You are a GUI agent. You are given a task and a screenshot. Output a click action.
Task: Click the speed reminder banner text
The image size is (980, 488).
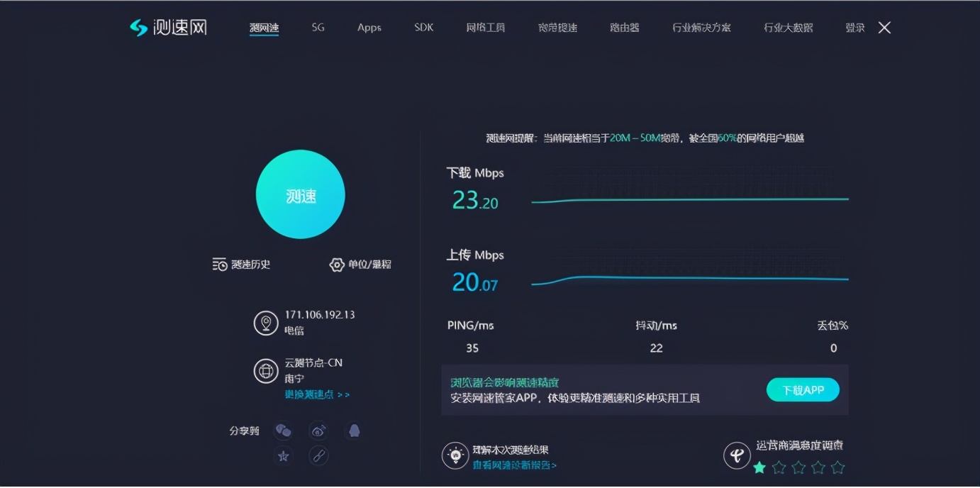click(645, 138)
